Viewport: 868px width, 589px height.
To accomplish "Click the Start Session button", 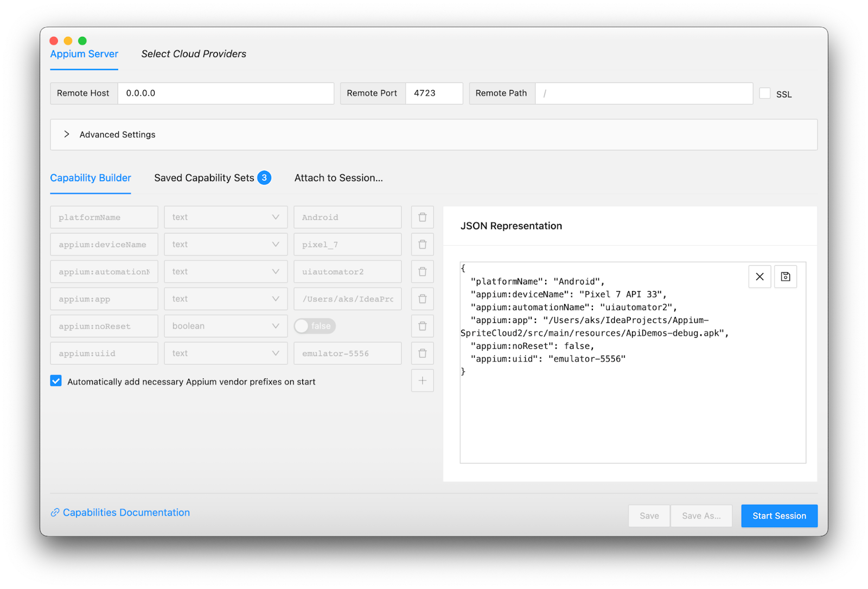I will (x=779, y=516).
